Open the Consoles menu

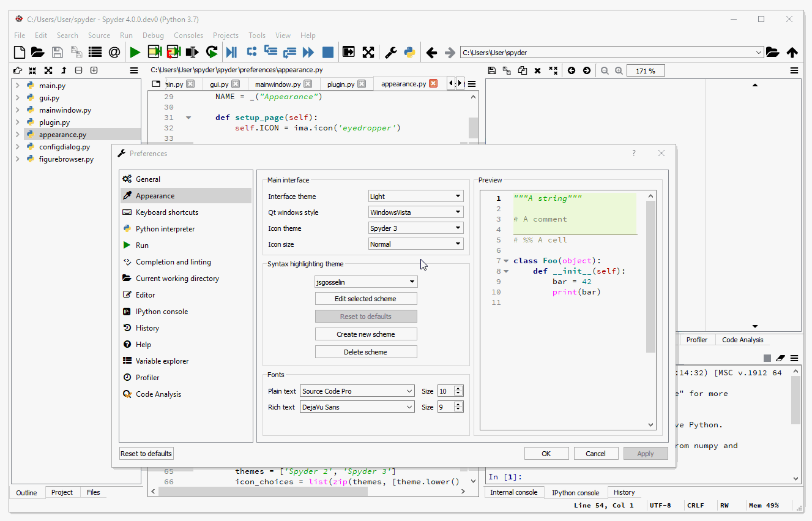click(188, 36)
